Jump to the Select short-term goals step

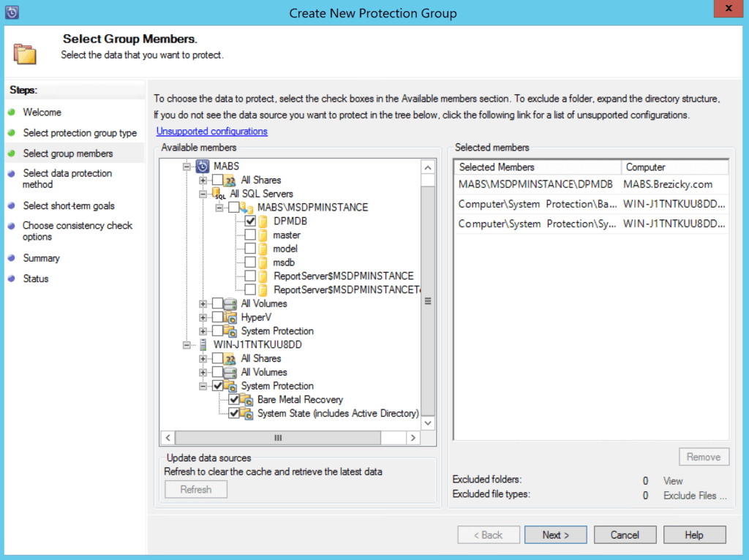(69, 205)
